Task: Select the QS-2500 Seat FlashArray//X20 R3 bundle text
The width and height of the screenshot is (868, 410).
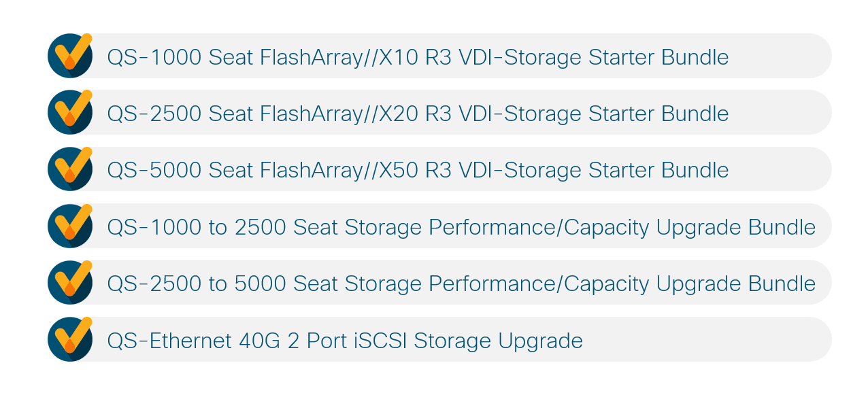Action: 418,114
